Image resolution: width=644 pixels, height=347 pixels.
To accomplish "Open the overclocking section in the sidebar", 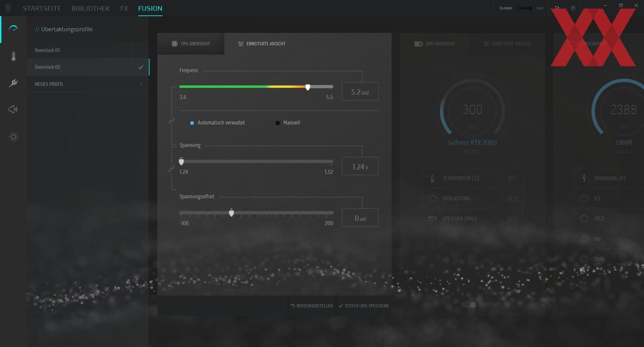I will coord(13,28).
